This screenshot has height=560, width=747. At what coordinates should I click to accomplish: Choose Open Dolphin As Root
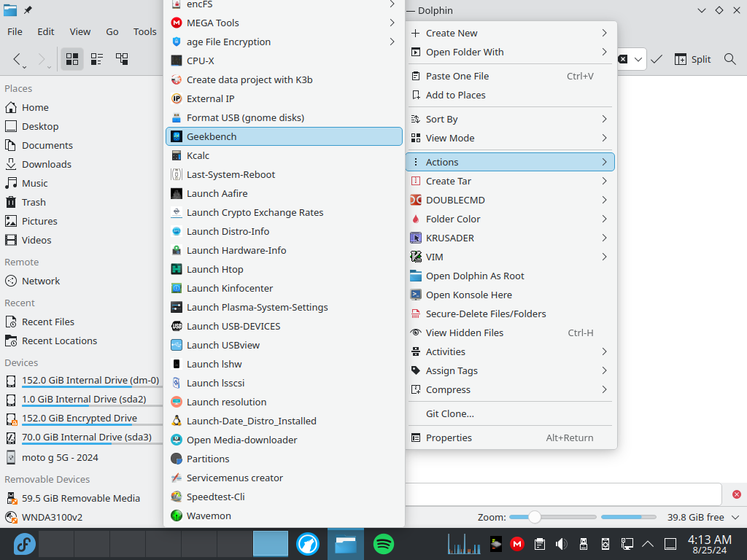pyautogui.click(x=510, y=276)
